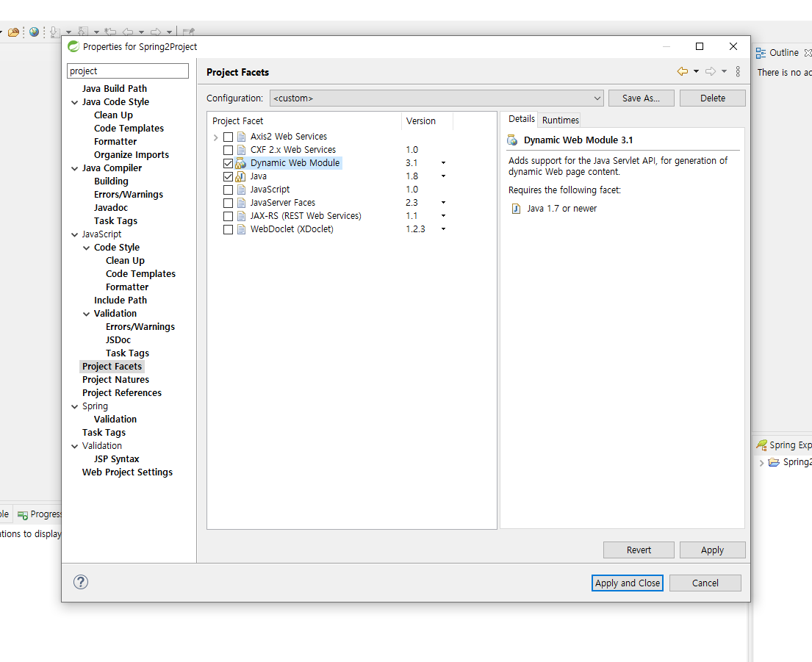
Task: Cancel the Properties dialog
Action: [705, 583]
